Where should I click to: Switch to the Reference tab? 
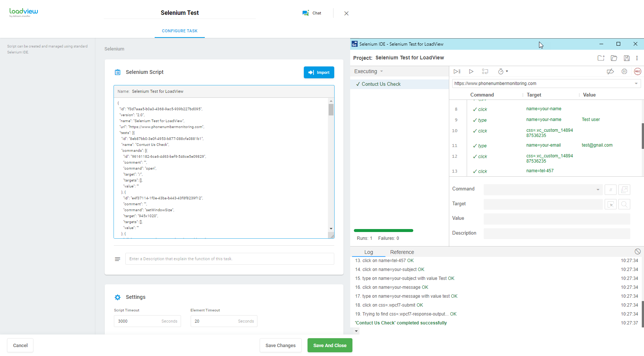pos(402,252)
